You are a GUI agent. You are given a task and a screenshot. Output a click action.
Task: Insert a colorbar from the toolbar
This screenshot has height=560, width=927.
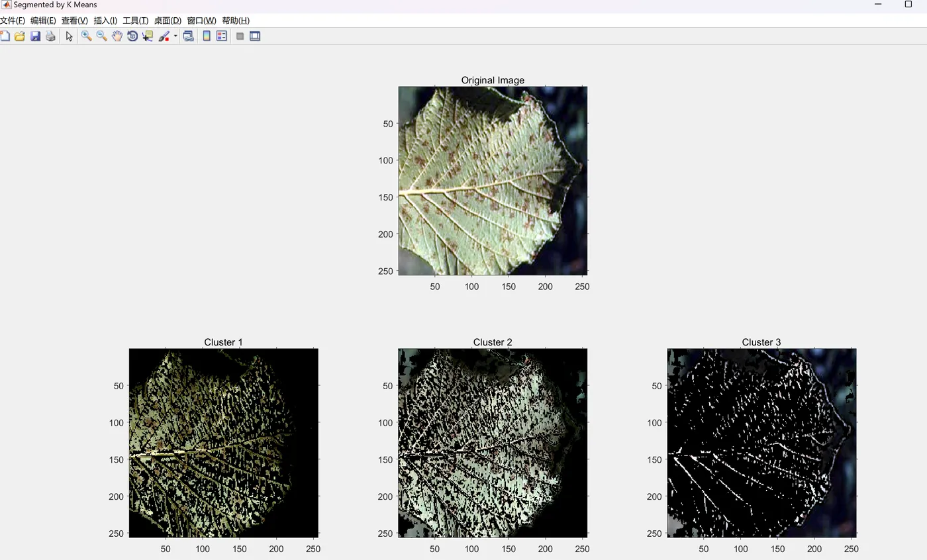207,36
